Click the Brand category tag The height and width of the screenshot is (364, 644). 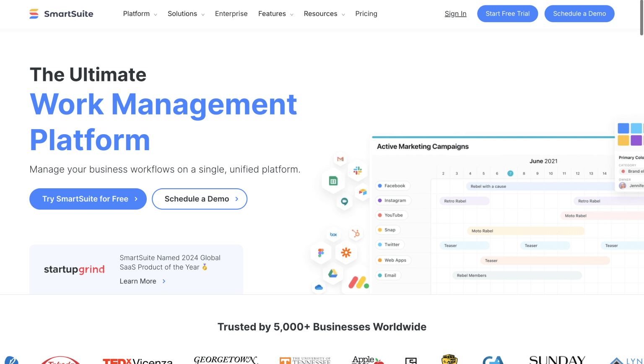click(632, 171)
